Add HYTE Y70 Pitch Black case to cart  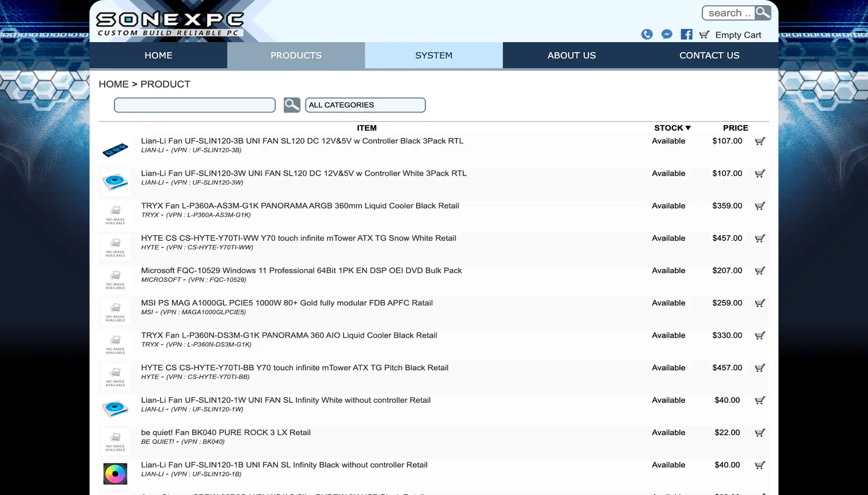click(760, 368)
